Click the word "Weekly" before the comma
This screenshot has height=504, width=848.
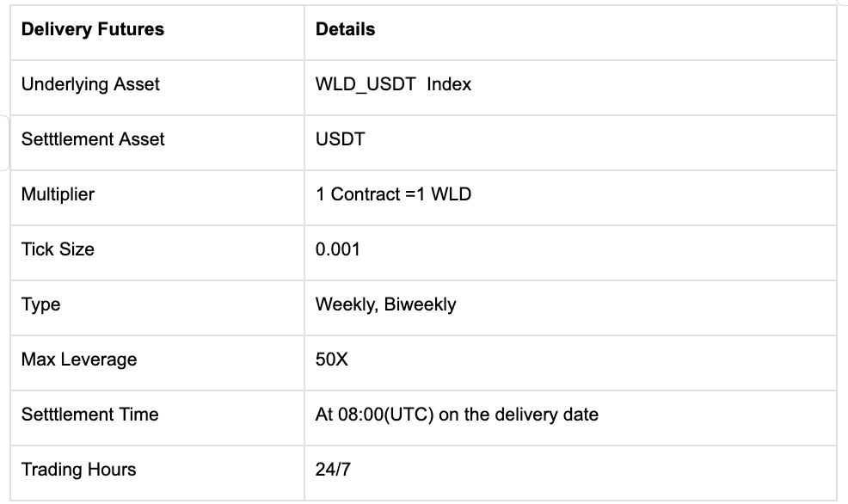[341, 304]
